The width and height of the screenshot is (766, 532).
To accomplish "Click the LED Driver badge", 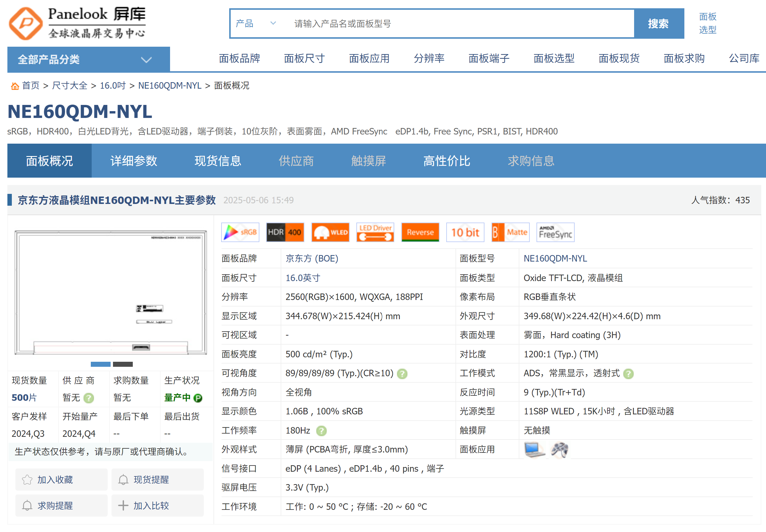I will click(375, 232).
